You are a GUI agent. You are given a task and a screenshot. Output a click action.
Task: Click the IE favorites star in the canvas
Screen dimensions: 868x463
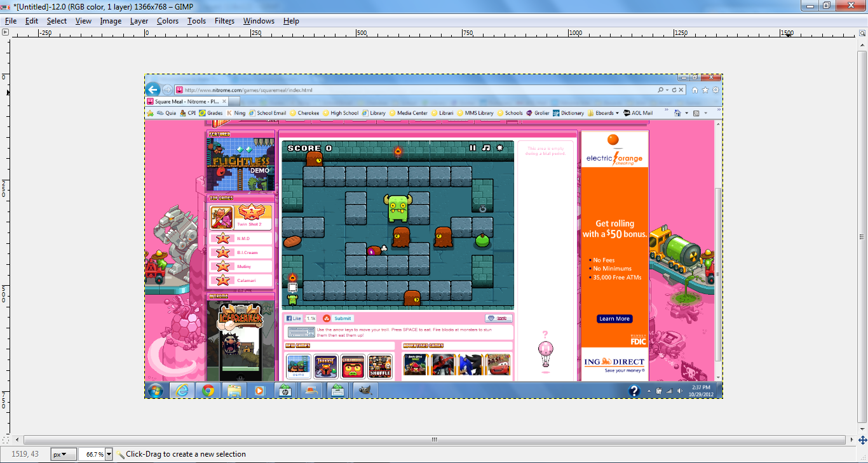click(x=705, y=90)
